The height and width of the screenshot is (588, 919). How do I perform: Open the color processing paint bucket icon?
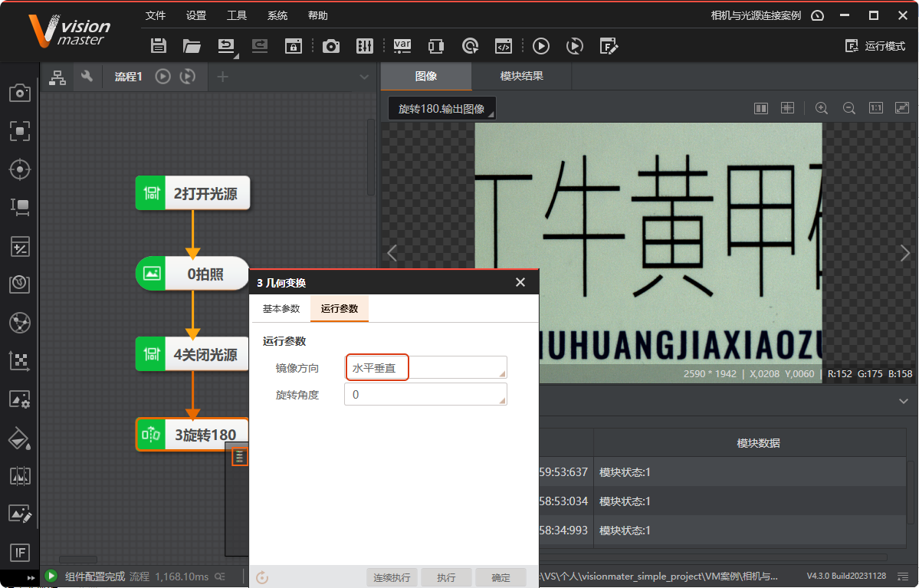click(20, 438)
